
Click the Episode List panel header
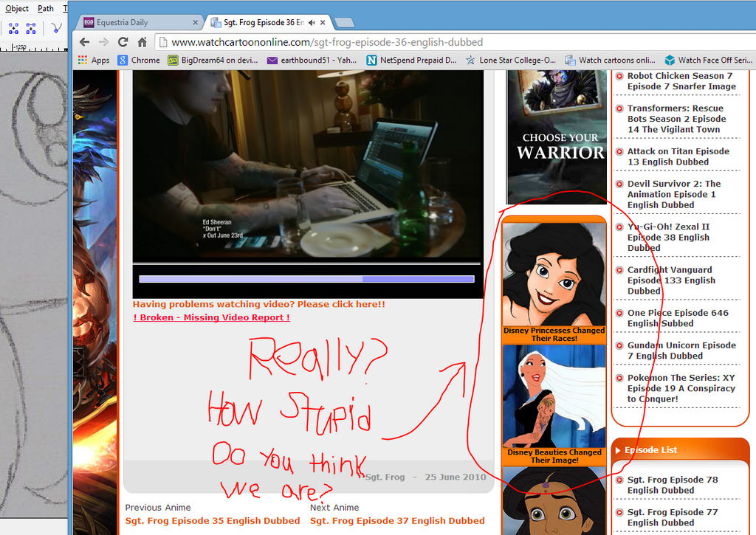680,449
